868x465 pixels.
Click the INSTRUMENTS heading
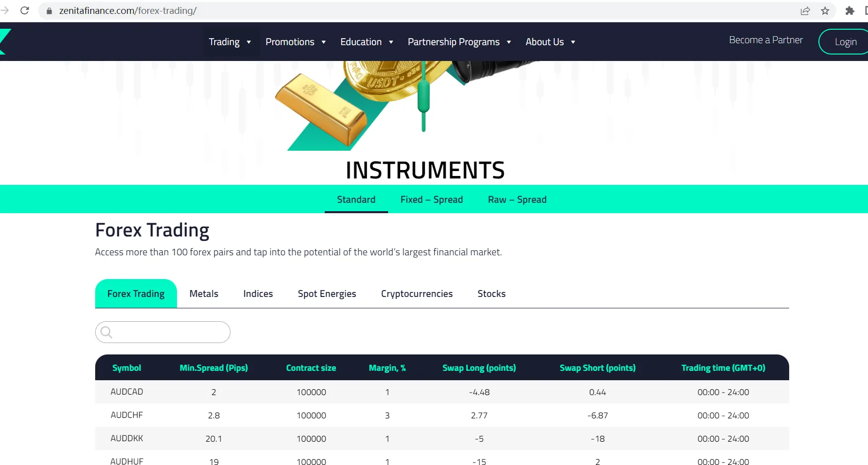425,171
